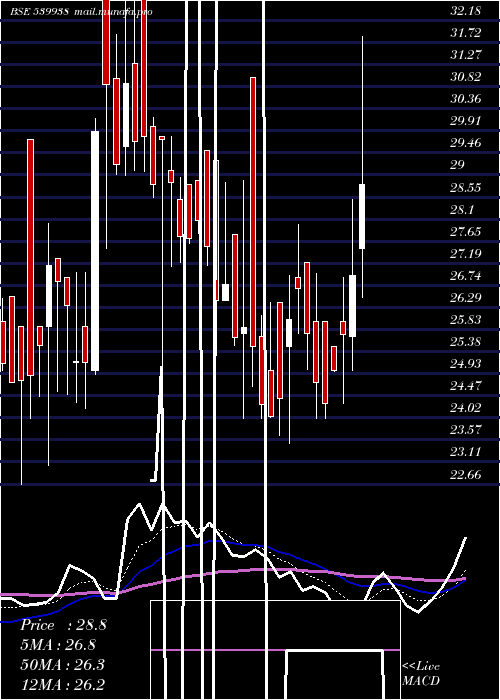500x700 pixels.
Task: Select the 31.27 price axis label
Action: (466, 54)
